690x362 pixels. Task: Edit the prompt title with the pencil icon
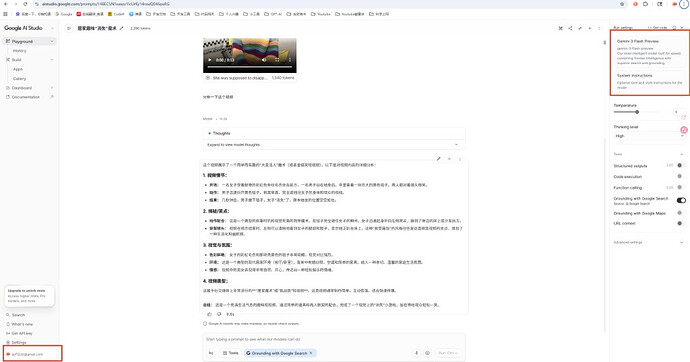point(121,28)
